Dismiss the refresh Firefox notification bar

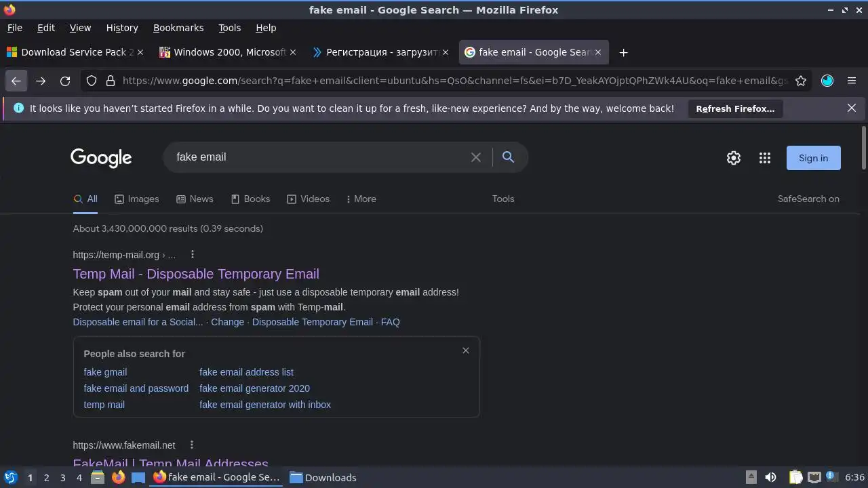[852, 108]
